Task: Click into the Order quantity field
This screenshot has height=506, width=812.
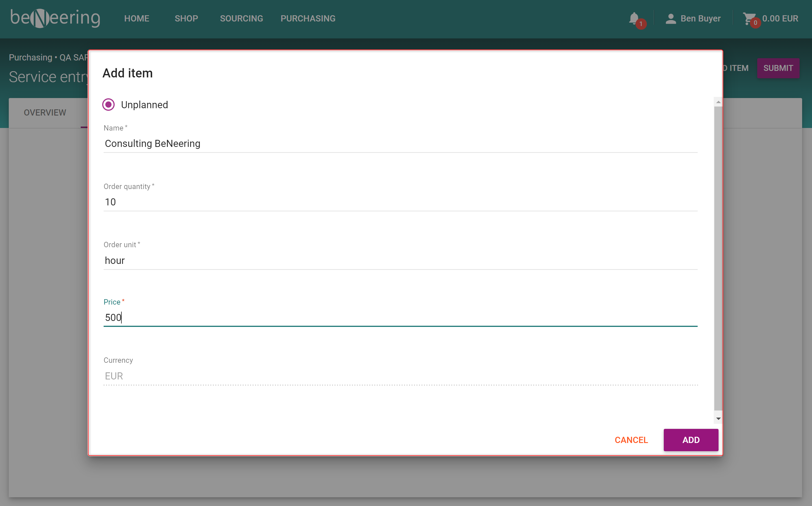Action: pyautogui.click(x=400, y=202)
